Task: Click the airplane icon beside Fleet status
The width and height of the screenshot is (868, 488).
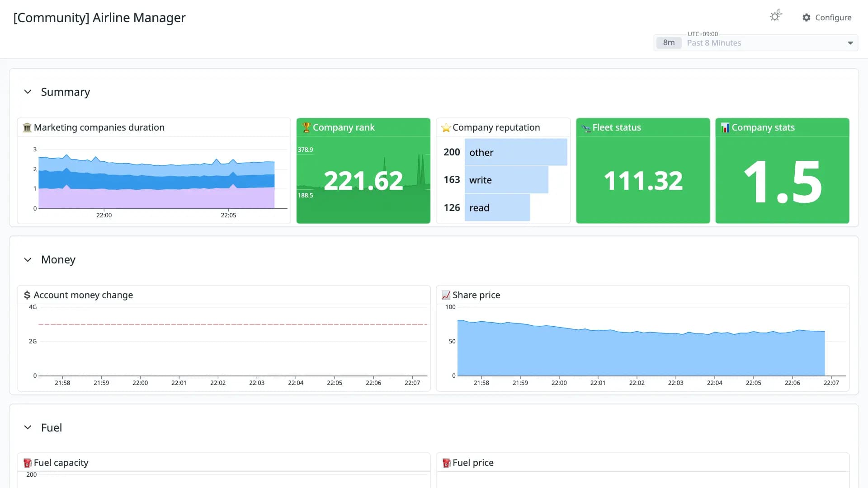Action: pos(586,128)
